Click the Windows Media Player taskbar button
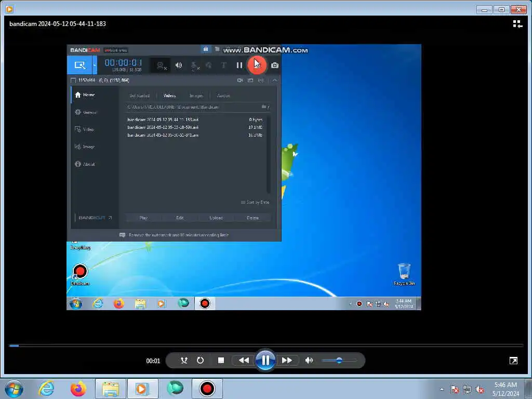The image size is (532, 399). [x=142, y=389]
